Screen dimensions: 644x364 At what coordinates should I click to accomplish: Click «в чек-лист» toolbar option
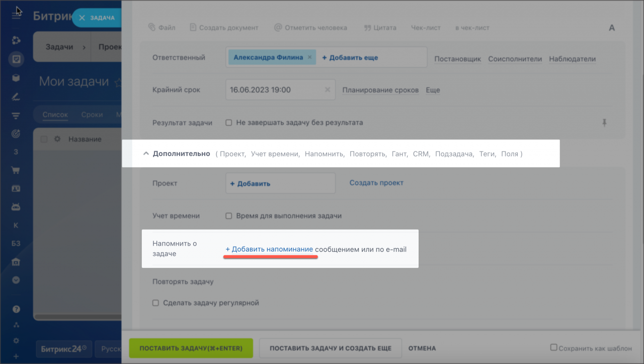(472, 28)
